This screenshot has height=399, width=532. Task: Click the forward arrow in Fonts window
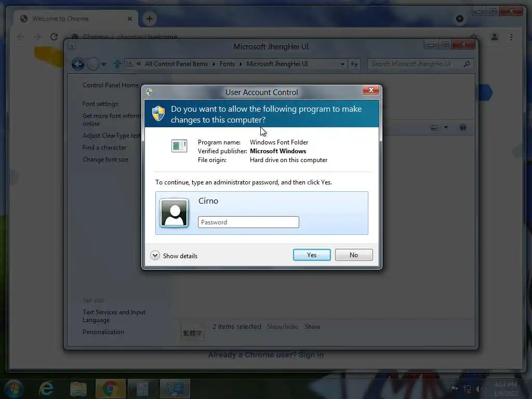coord(93,64)
